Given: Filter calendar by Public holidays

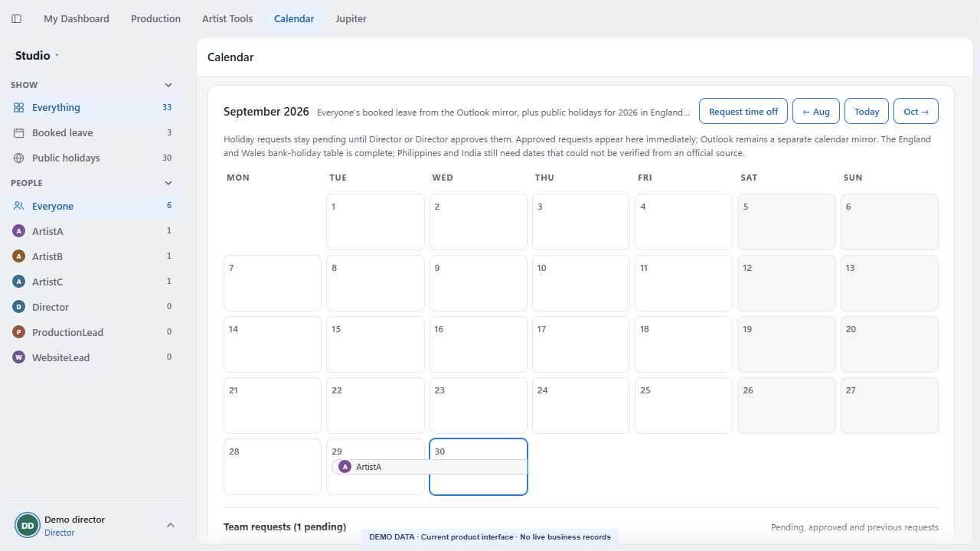Looking at the screenshot, I should (92, 158).
